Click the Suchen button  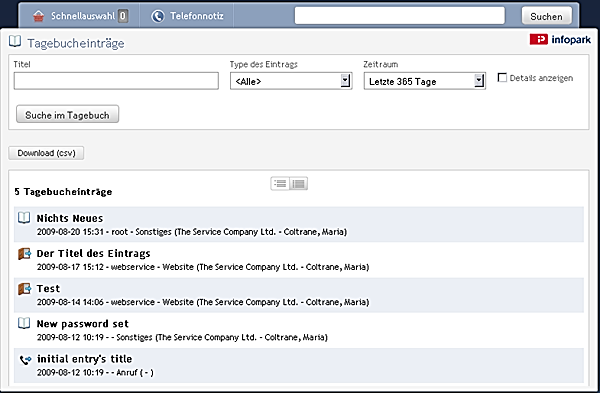pyautogui.click(x=546, y=16)
